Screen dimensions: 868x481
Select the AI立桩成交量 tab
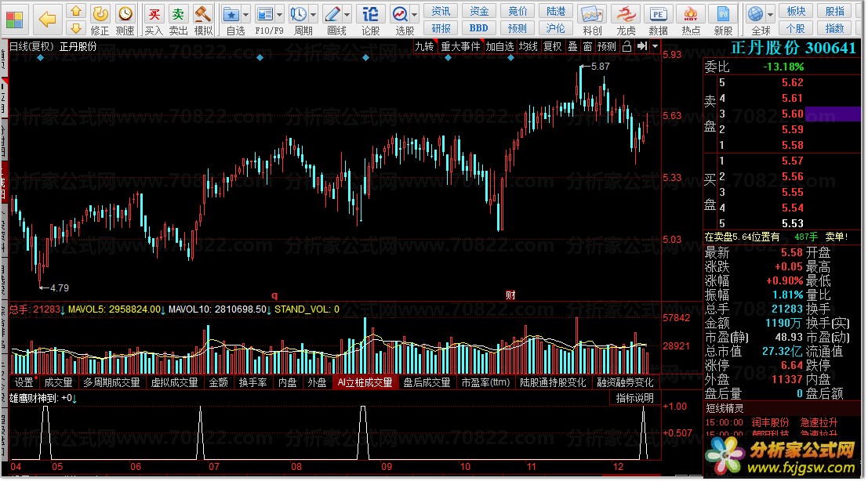pos(365,382)
